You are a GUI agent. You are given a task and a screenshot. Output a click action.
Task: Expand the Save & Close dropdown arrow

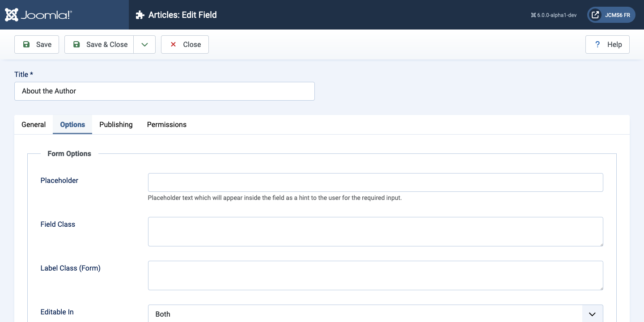click(x=144, y=44)
